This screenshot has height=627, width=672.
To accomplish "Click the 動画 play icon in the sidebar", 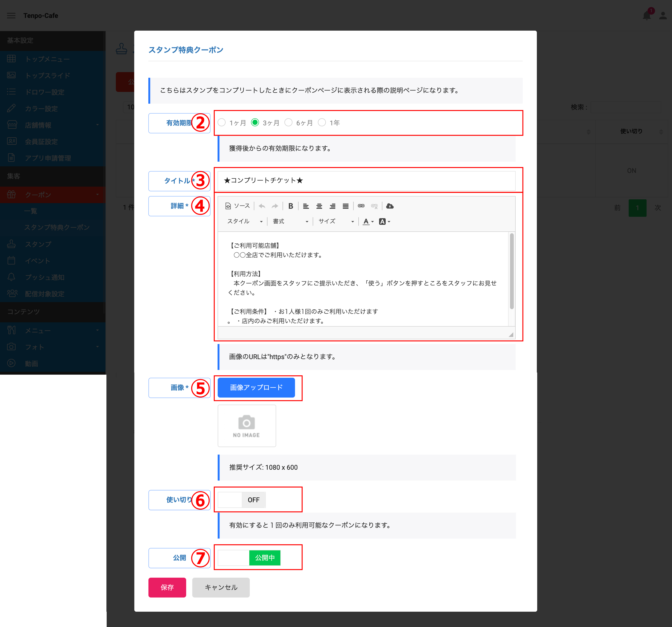I will 11,363.
